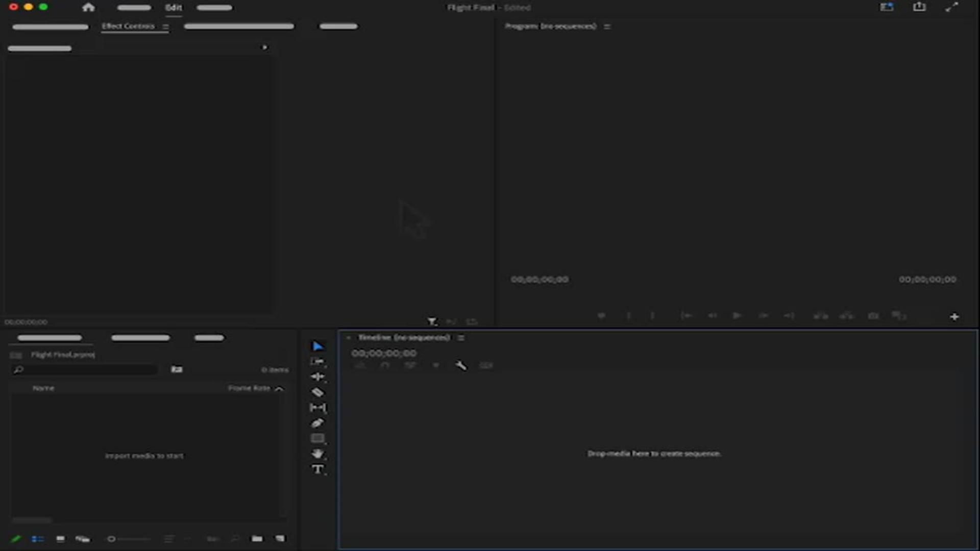Viewport: 980px width, 551px height.
Task: Open the Program monitor button editor plus
Action: coord(954,317)
